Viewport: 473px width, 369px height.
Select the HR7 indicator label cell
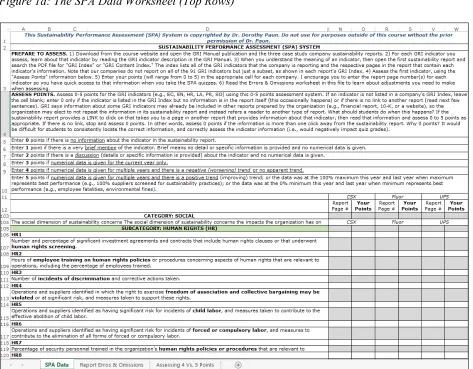[169, 343]
